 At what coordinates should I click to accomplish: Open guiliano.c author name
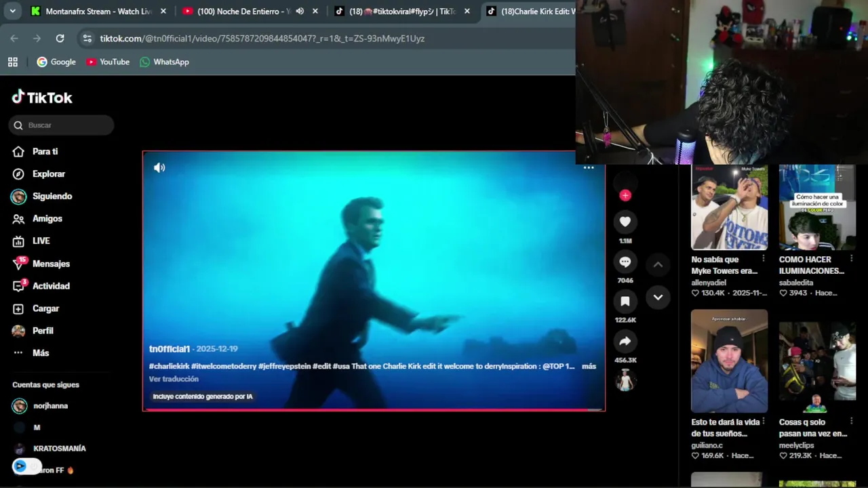[707, 445]
